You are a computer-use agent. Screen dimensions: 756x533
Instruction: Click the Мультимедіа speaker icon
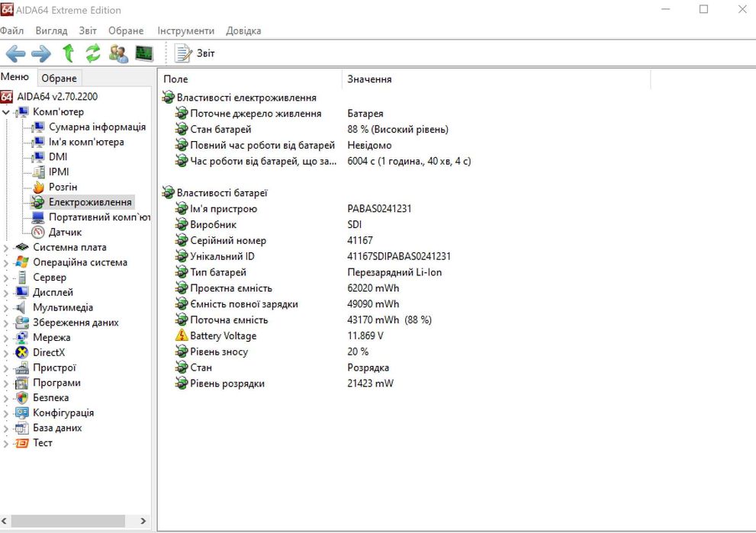click(21, 307)
